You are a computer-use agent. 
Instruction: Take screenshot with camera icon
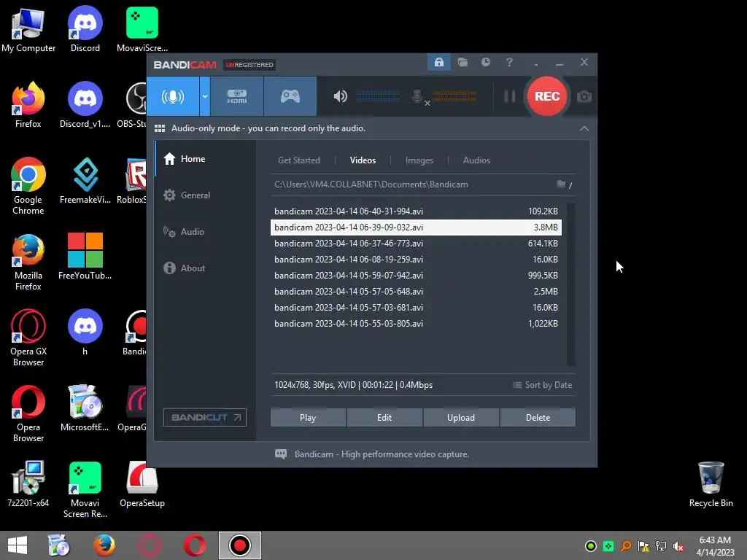[x=584, y=97]
